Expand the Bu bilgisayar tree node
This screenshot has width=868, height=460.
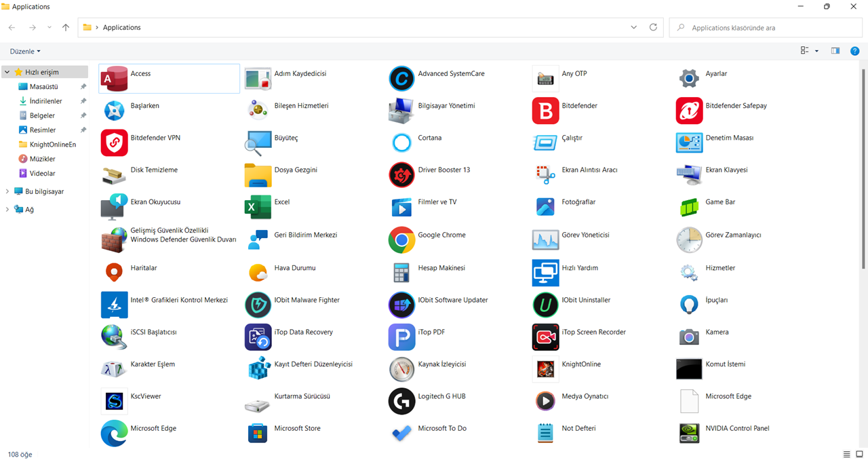click(6, 191)
